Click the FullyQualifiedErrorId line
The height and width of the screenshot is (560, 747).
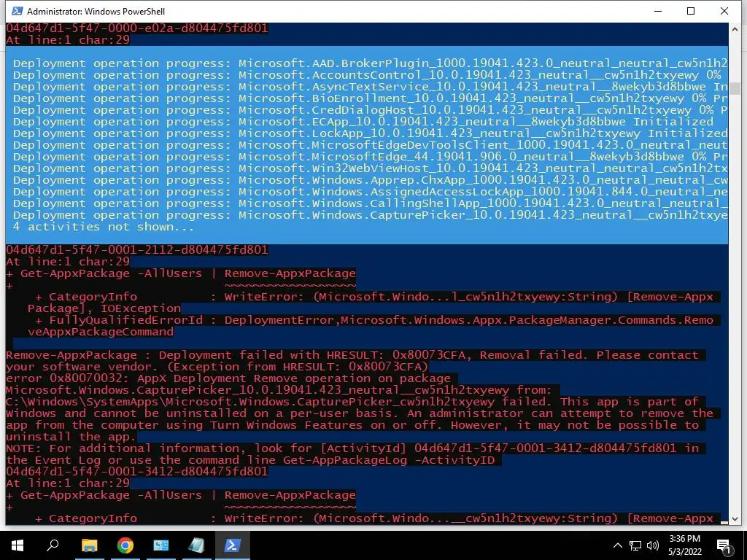pyautogui.click(x=374, y=320)
